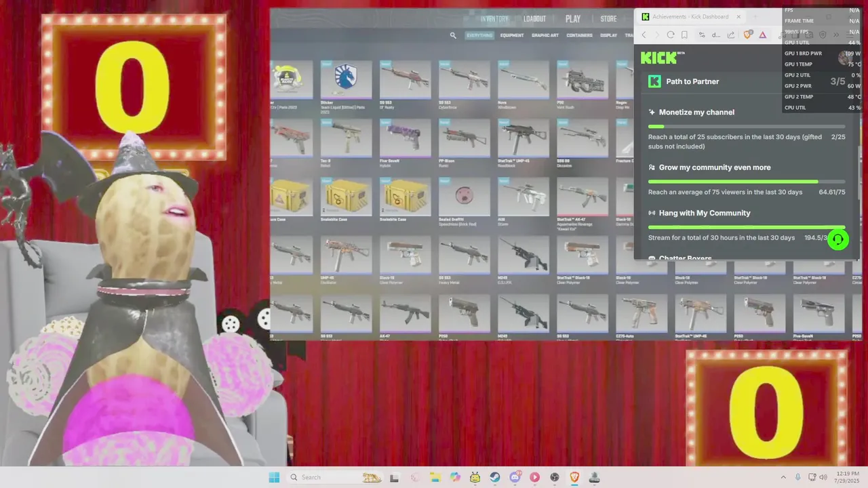Open File Explorer from the taskbar
This screenshot has width=868, height=488.
(435, 477)
